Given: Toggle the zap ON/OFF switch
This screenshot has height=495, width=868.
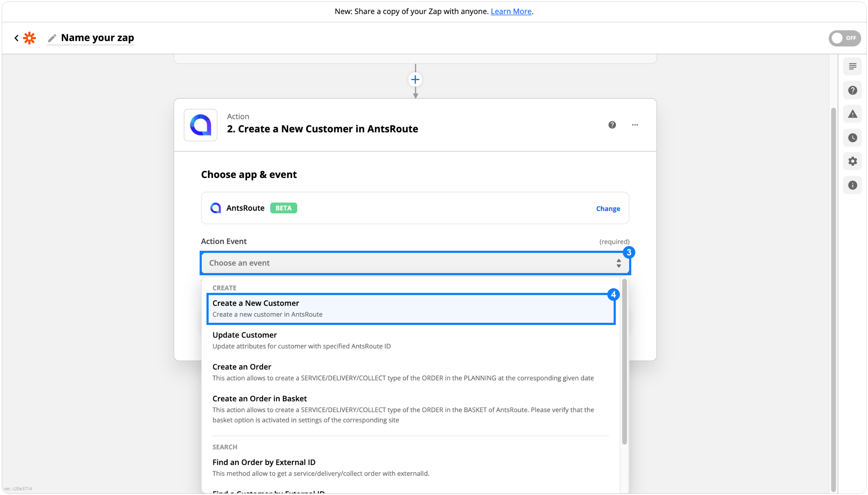Looking at the screenshot, I should (844, 38).
